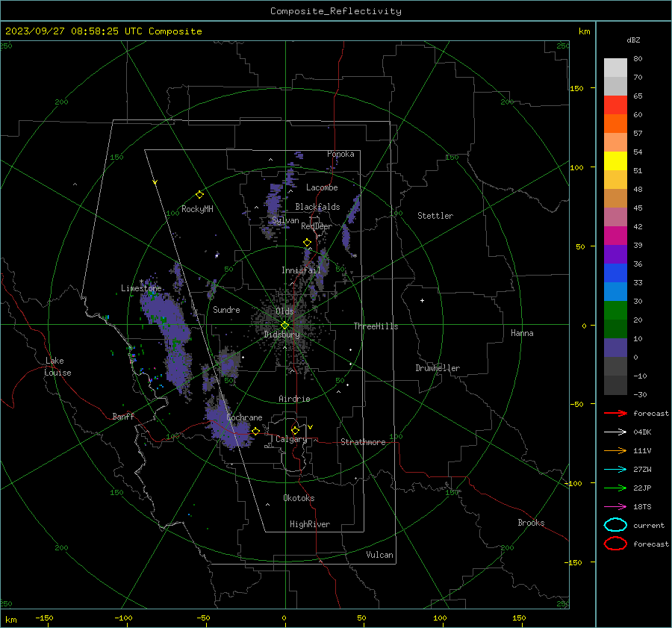Select yellow diamond marker above Calgary label
Image resolution: width=672 pixels, height=628 pixels.
[x=295, y=430]
